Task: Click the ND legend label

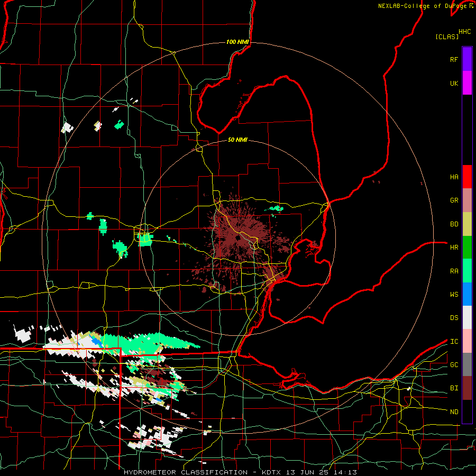Action: click(454, 412)
